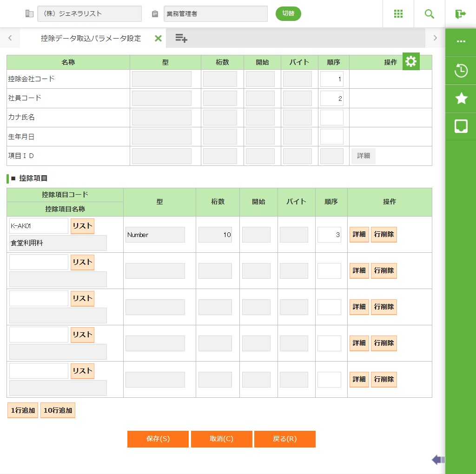The image size is (476, 474).
Task: Click the K-AK01 deduction code field
Action: [39, 226]
